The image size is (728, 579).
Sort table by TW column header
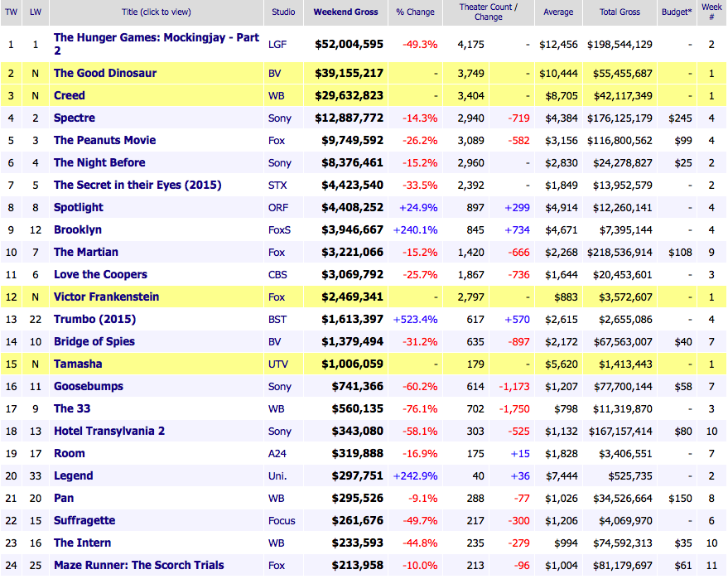click(x=11, y=12)
